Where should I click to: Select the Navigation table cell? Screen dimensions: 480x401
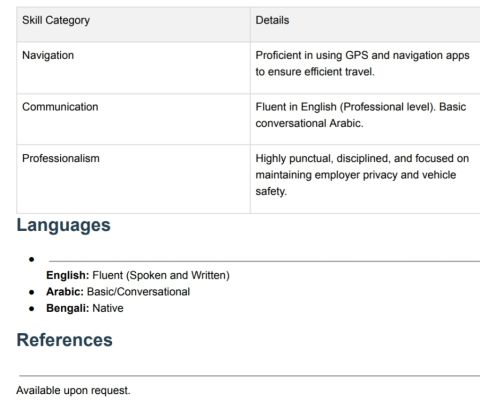(133, 68)
